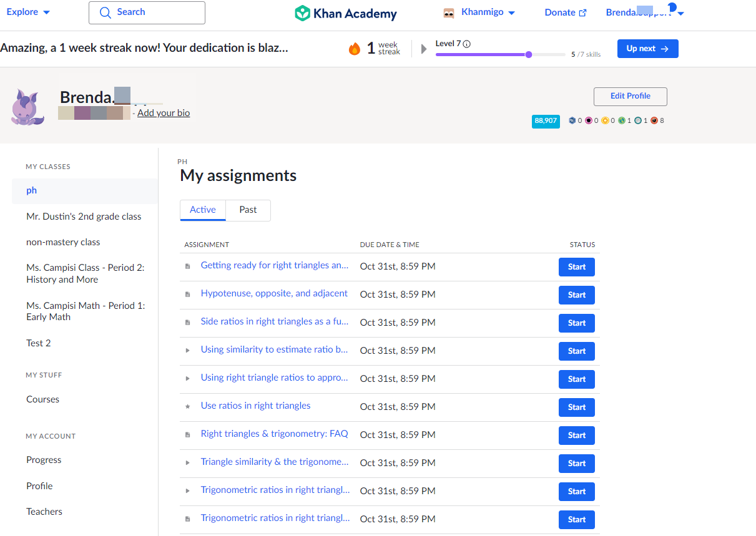The width and height of the screenshot is (756, 536).
Task: Click the Khanmigo face icon
Action: pos(449,13)
